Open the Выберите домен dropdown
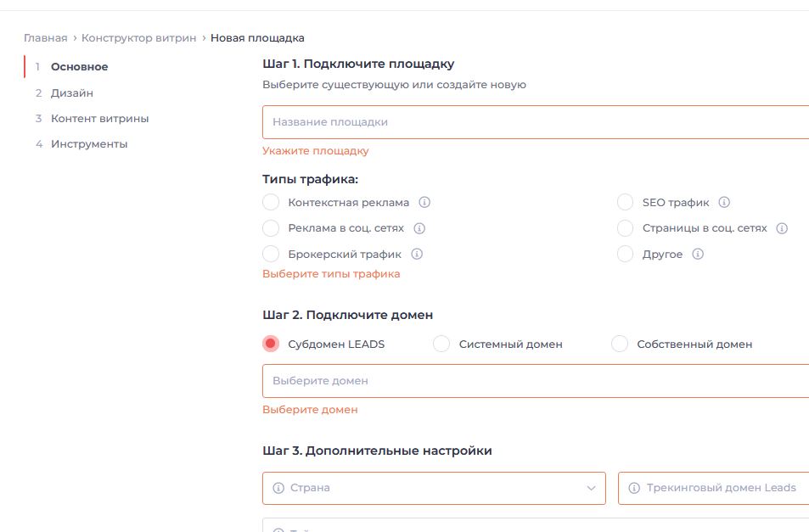809x532 pixels. (535, 381)
